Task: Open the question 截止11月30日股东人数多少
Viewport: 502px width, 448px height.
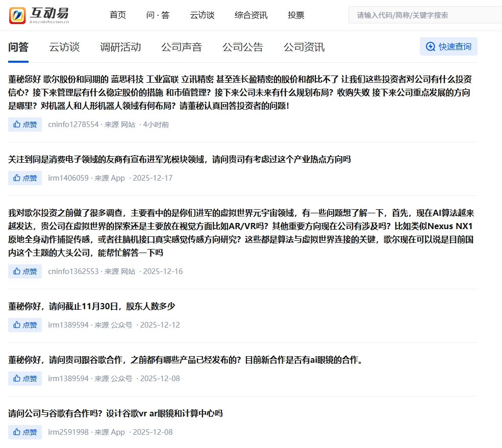Action: (91, 306)
